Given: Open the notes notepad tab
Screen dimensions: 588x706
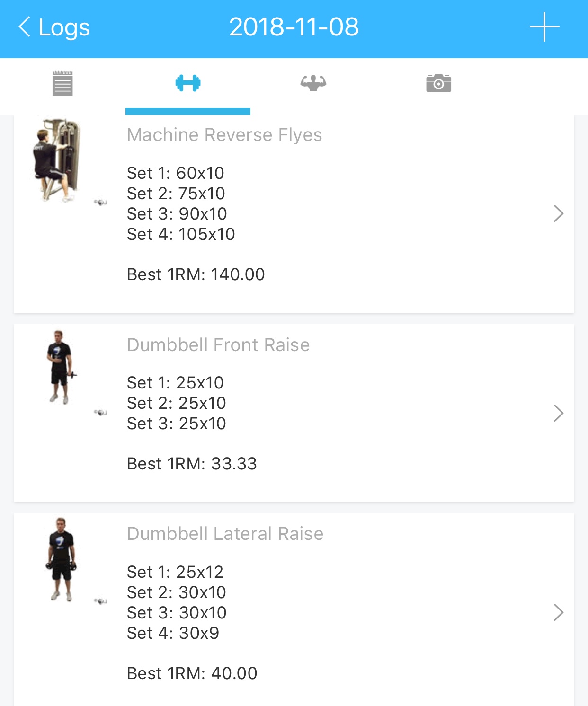Looking at the screenshot, I should [x=62, y=83].
